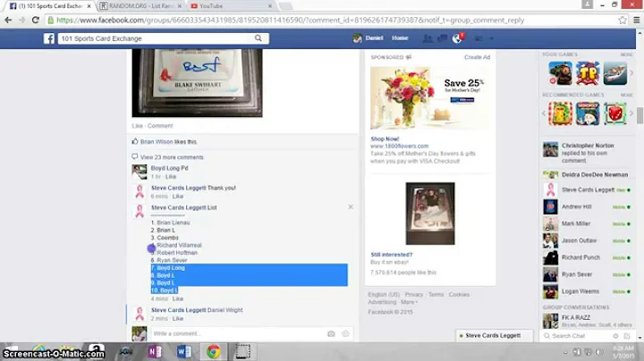This screenshot has height=361, width=644.
Task: Switch to the RANDOM.ORG tab
Action: tap(140, 5)
